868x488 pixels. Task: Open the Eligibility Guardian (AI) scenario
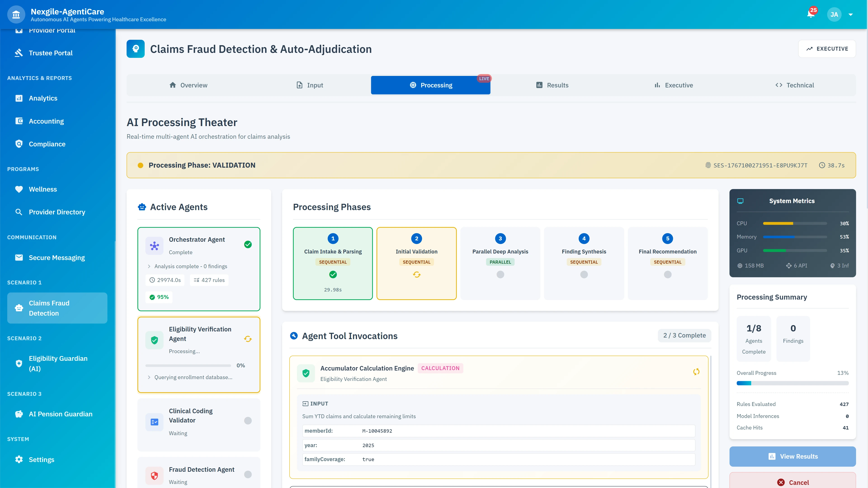coord(19,363)
